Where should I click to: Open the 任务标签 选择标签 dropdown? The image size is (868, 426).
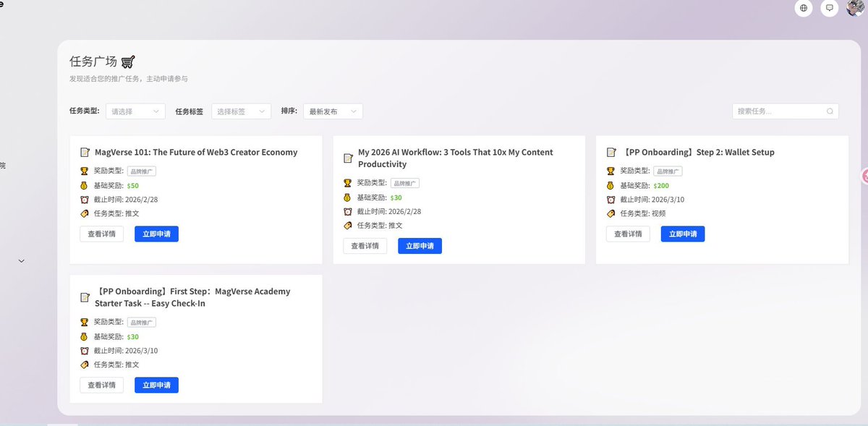241,111
